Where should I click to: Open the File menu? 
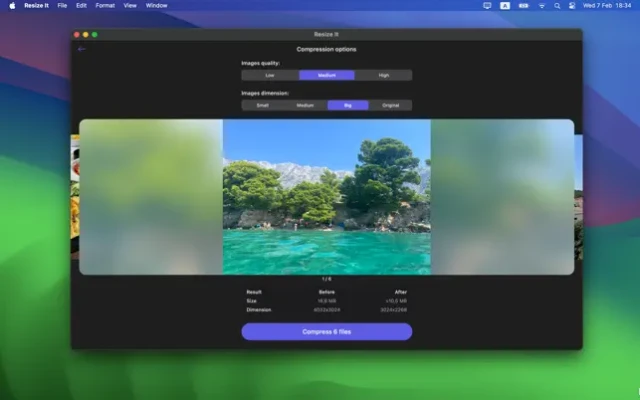tap(62, 5)
